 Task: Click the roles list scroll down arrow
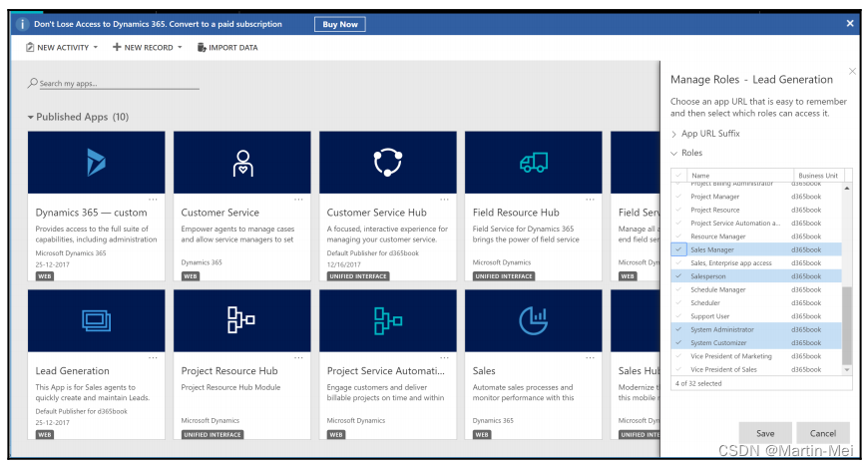click(847, 369)
